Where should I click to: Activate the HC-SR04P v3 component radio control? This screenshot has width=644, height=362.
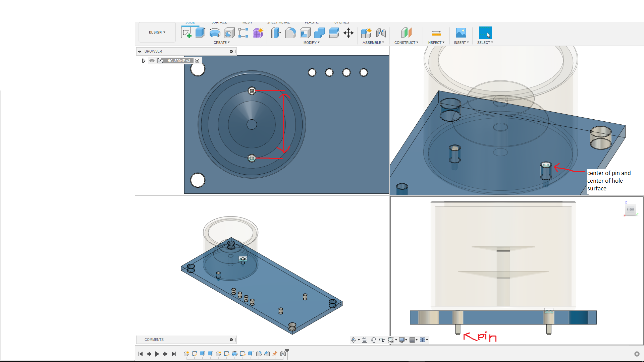[197, 61]
